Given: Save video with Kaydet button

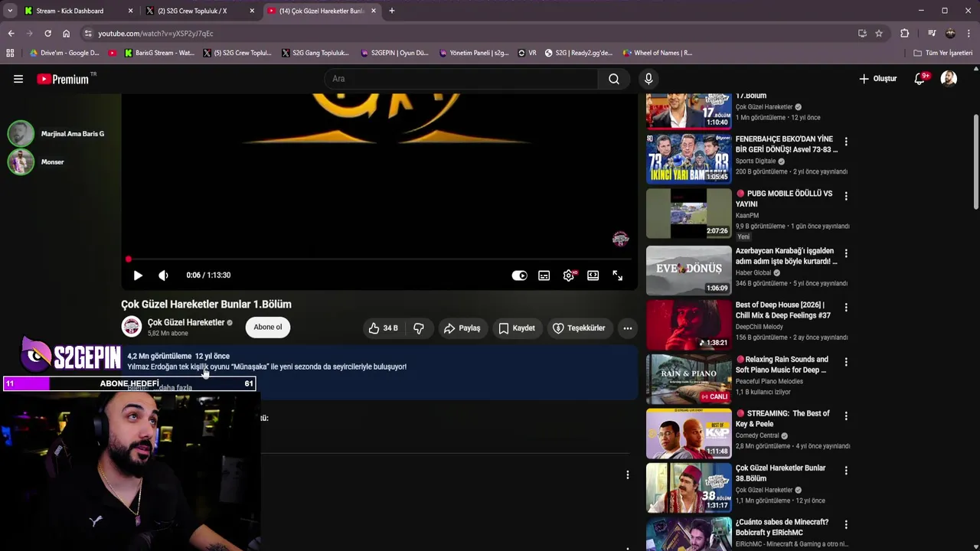Looking at the screenshot, I should tap(517, 328).
